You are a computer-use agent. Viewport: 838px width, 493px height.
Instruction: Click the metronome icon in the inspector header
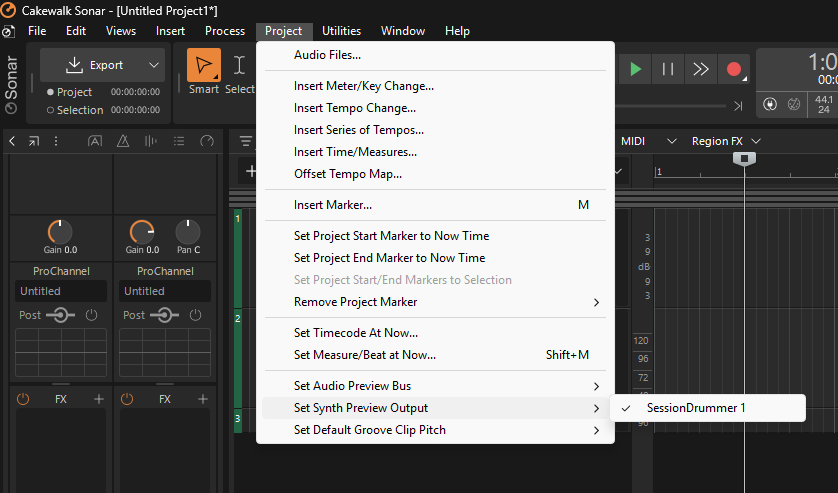coord(122,141)
